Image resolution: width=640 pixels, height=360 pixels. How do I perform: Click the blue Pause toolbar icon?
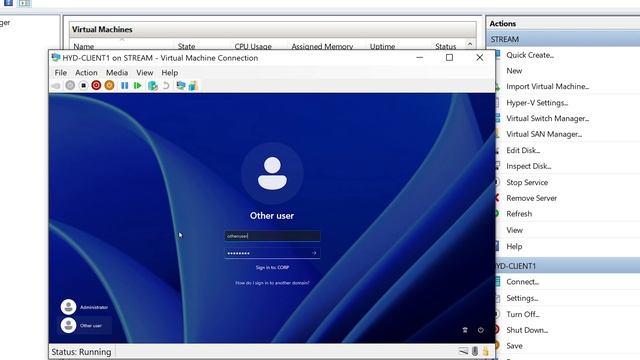tap(124, 85)
